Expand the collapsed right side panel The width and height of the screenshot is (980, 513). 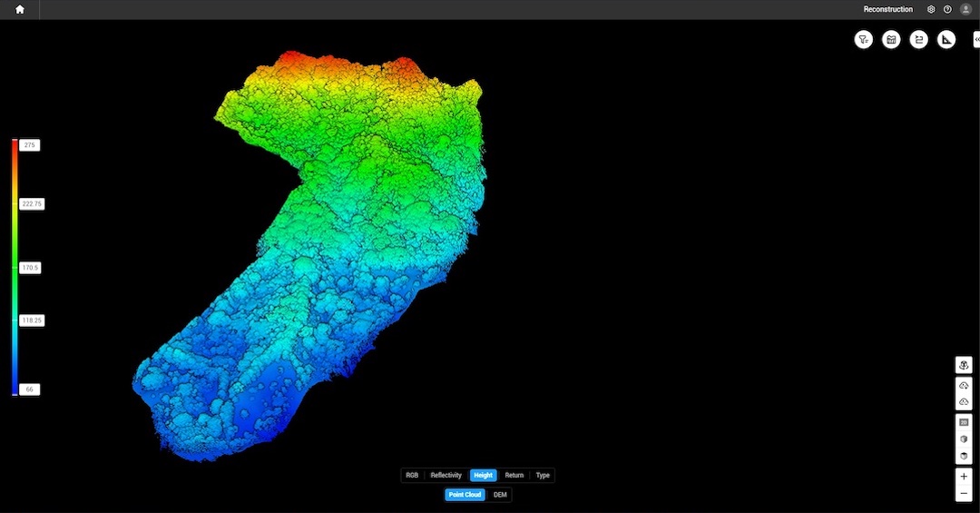pos(976,39)
